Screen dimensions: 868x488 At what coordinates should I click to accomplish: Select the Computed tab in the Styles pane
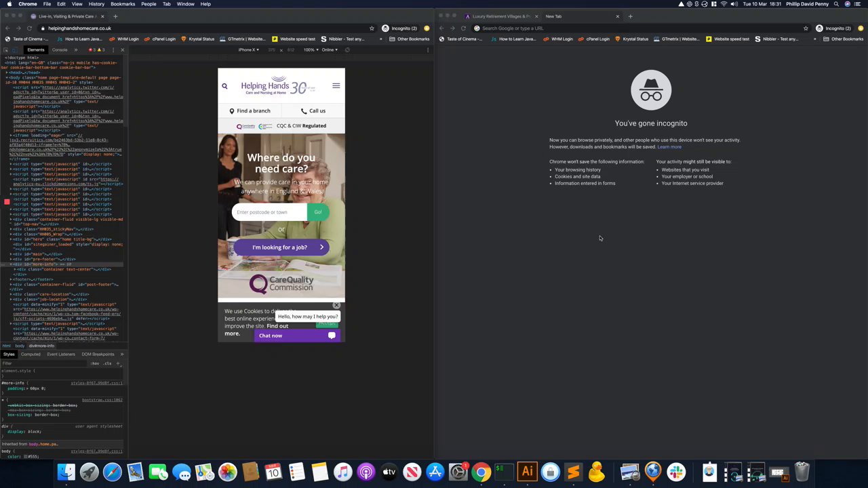click(31, 354)
